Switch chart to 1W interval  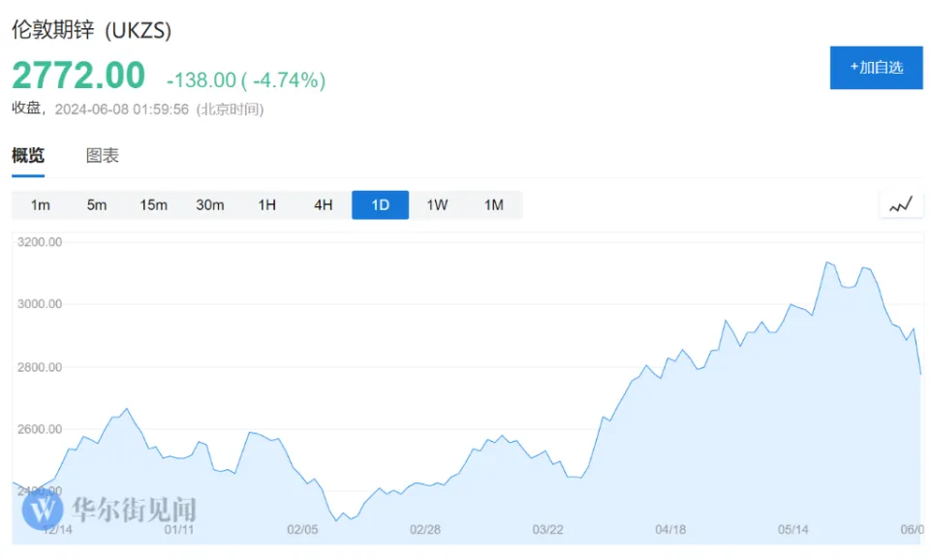[x=437, y=204]
